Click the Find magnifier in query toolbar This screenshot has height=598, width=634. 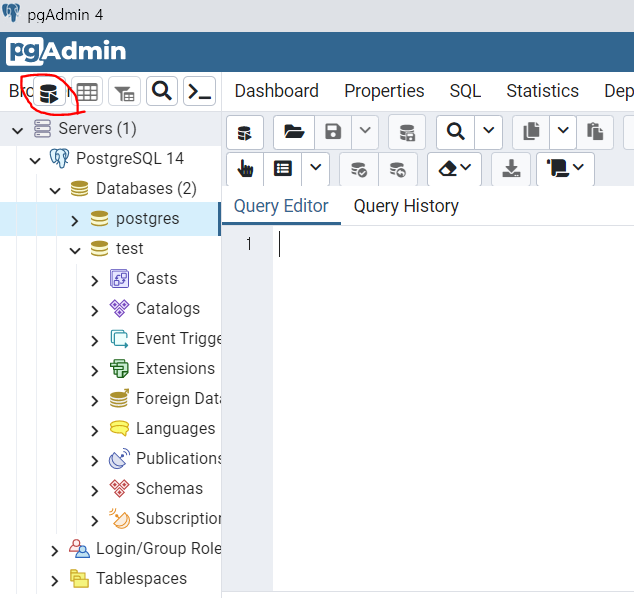click(455, 132)
